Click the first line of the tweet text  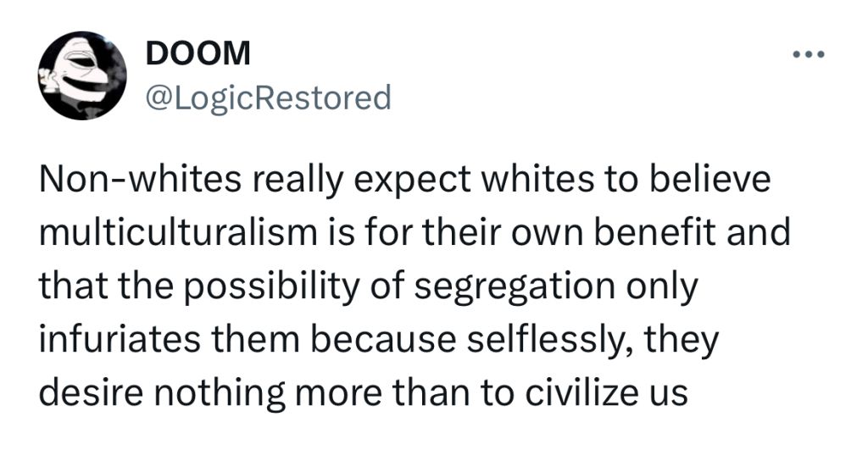[x=404, y=180]
